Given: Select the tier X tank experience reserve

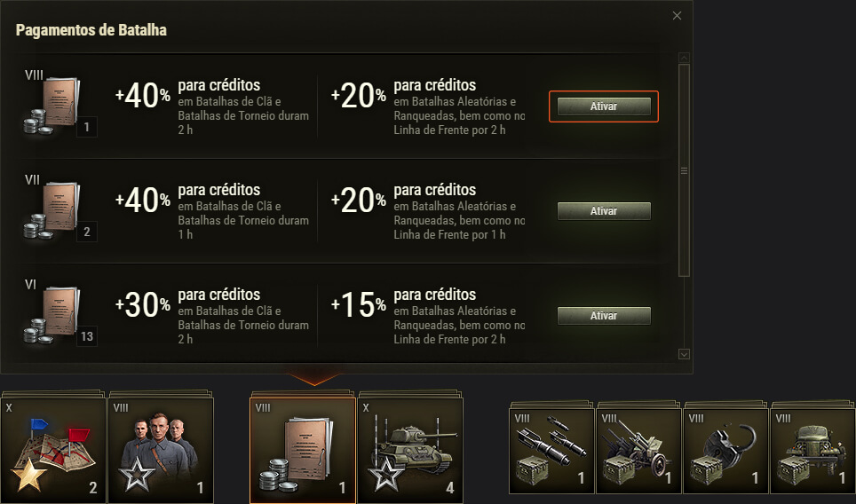Looking at the screenshot, I should (x=410, y=451).
